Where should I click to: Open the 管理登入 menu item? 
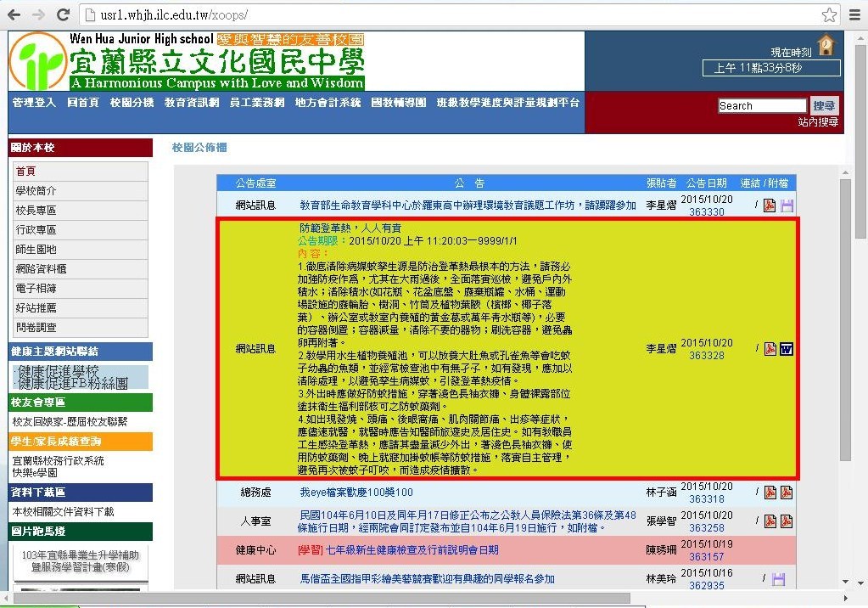pos(34,102)
